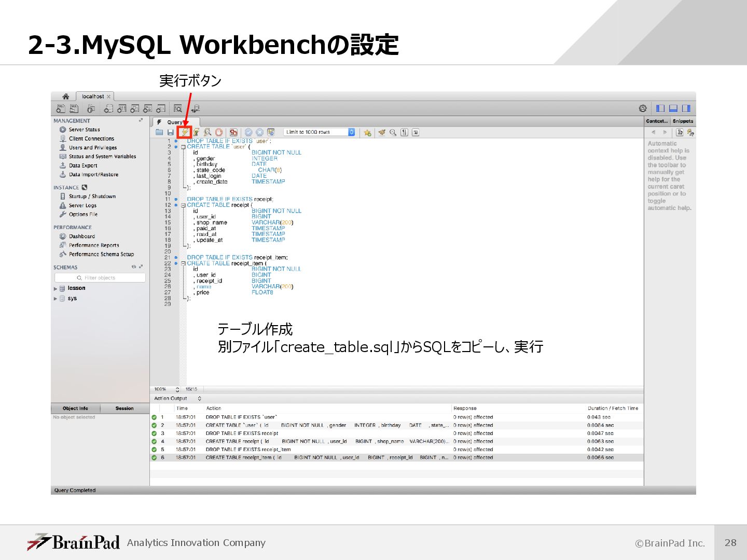Save the script to file icon
Image resolution: width=747 pixels, height=560 pixels.
[170, 132]
